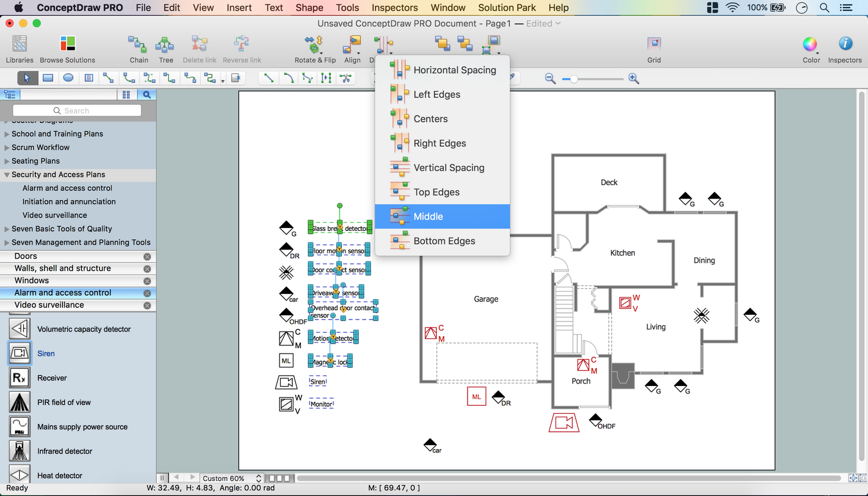
Task: Adjust the zoom slider handle
Action: click(x=573, y=79)
